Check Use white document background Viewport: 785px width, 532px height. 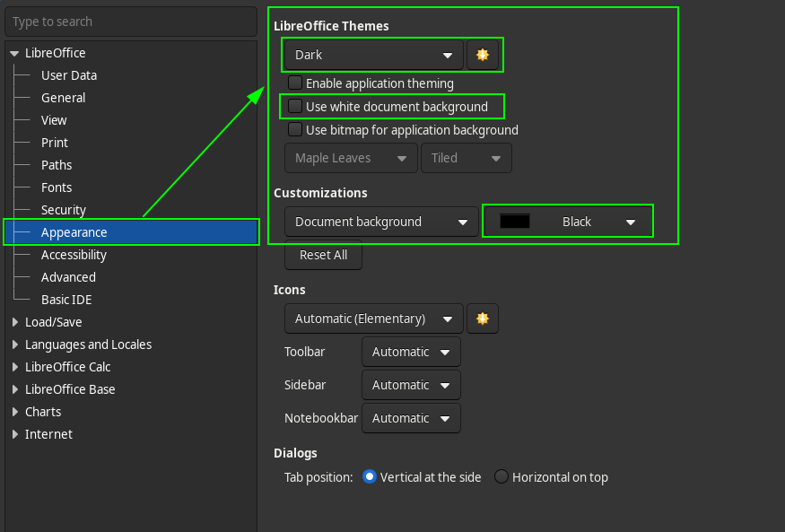(x=295, y=107)
